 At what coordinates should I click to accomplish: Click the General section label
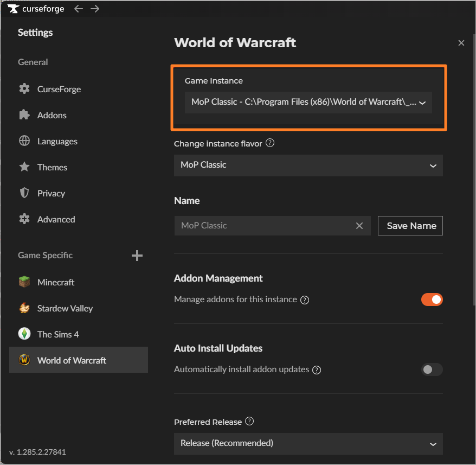click(x=33, y=62)
